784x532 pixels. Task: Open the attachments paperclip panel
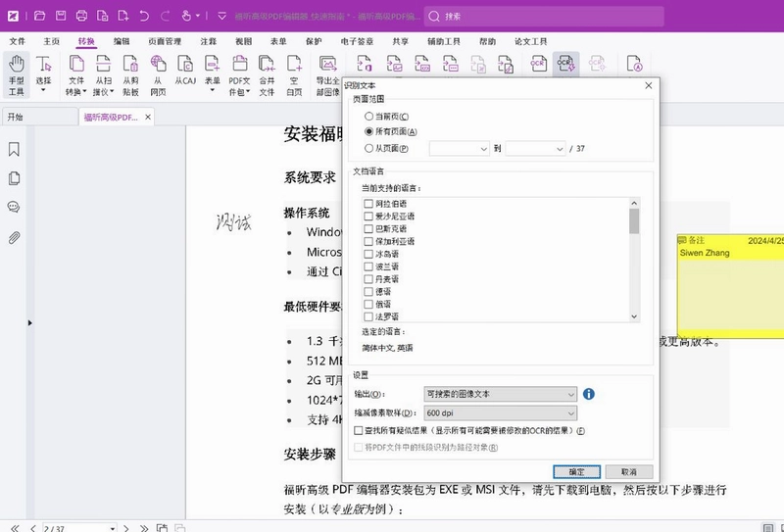click(x=14, y=237)
